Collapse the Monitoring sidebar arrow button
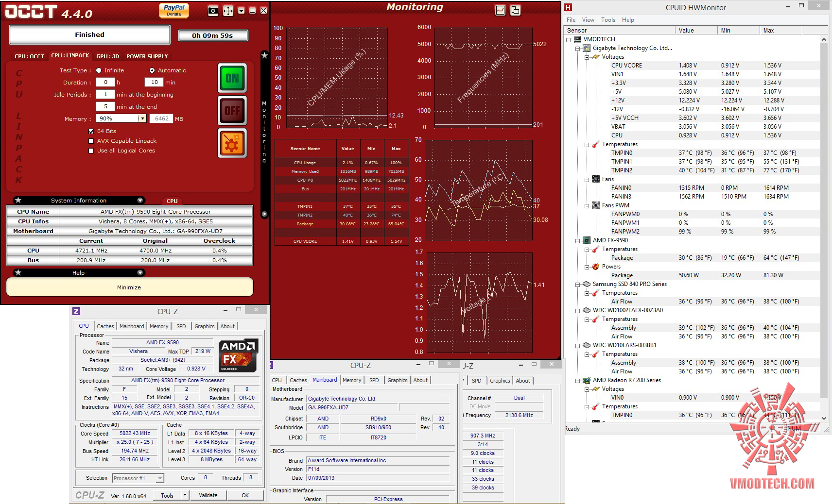Screen dimensions: 832x504 point(264,214)
